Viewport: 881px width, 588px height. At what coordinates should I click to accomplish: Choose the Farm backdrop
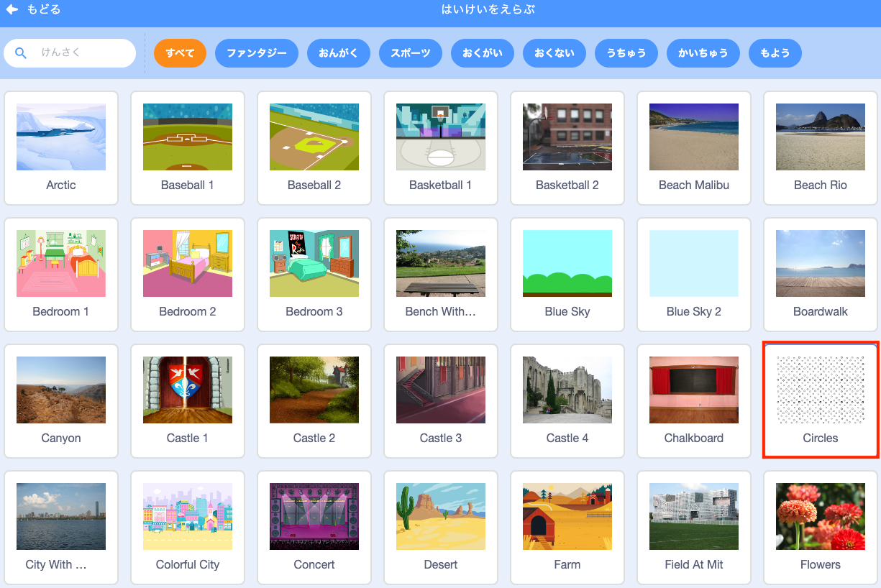567,528
